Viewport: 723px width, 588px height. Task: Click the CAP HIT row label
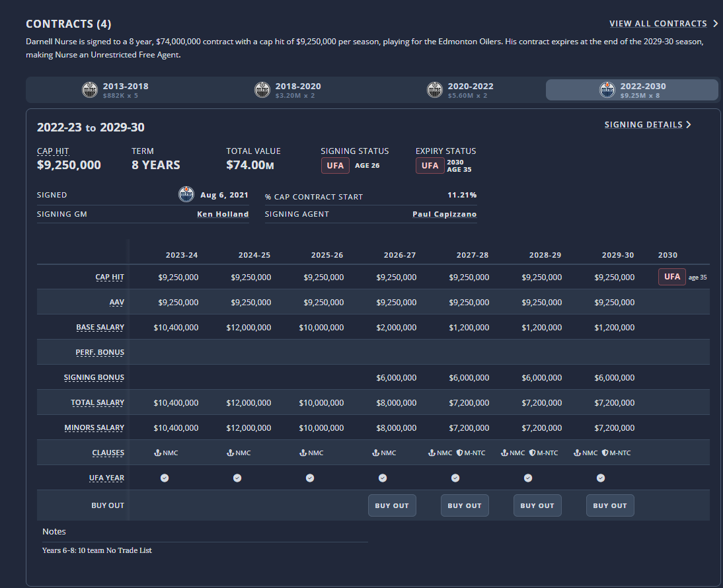(x=110, y=277)
